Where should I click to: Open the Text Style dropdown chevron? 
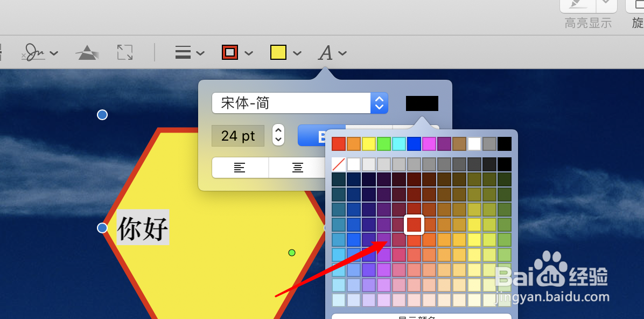[x=343, y=52]
